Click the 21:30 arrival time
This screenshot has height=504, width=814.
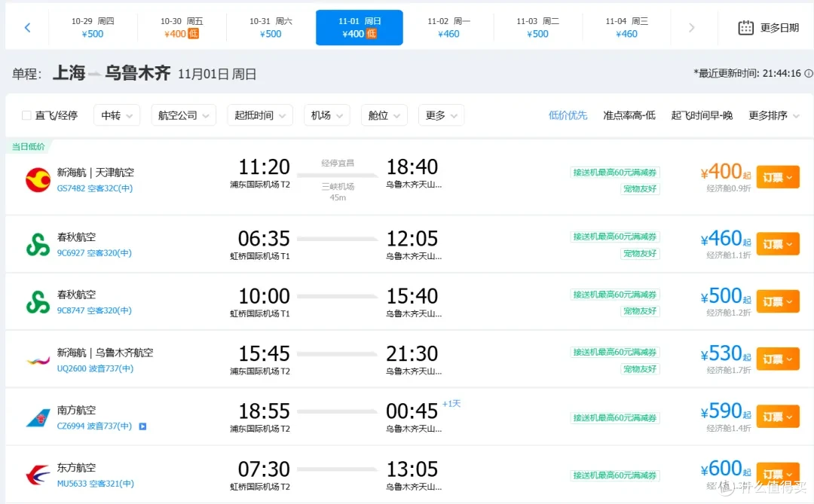412,353
